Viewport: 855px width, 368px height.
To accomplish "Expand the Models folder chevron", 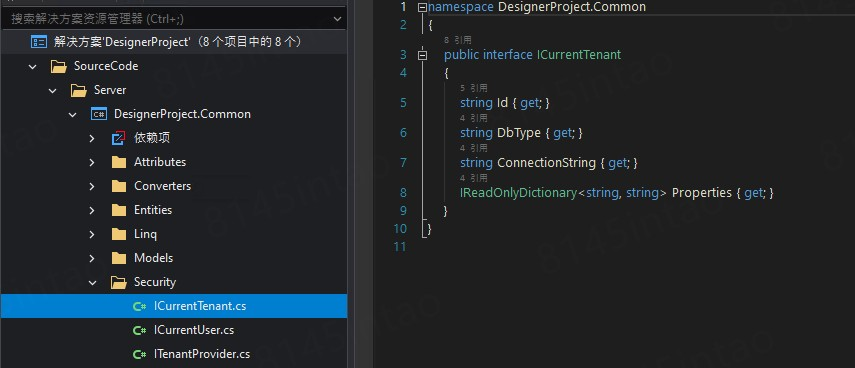I will (92, 258).
